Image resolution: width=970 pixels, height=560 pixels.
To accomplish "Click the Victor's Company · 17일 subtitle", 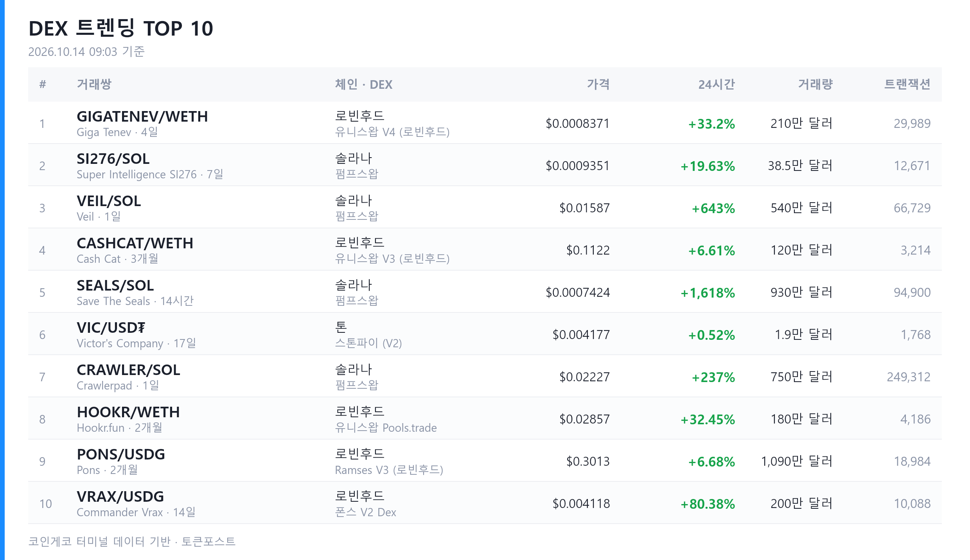I will [x=136, y=343].
